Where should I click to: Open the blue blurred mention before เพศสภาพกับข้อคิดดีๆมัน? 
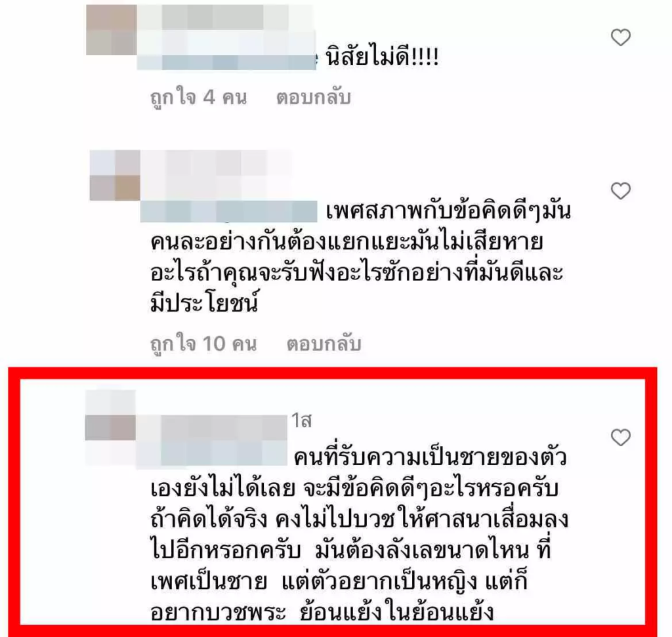(x=229, y=211)
